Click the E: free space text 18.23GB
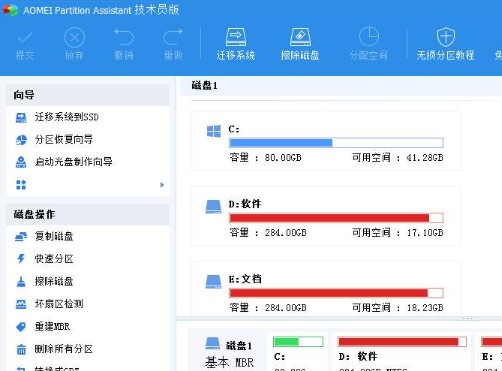This screenshot has width=502, height=371. pos(425,308)
